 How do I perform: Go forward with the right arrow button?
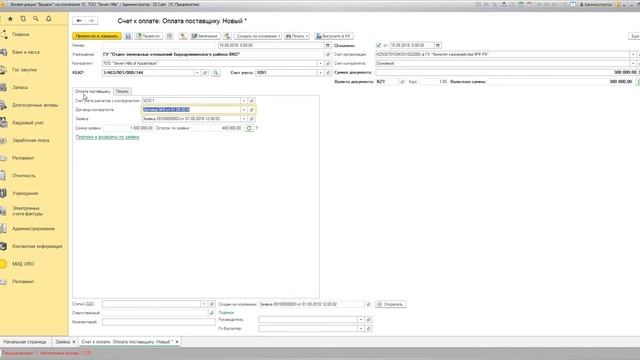coord(91,20)
